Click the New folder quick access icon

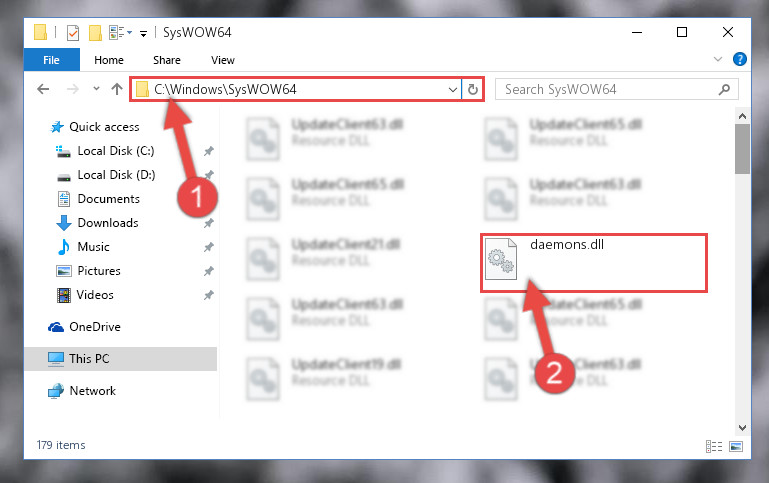point(95,33)
